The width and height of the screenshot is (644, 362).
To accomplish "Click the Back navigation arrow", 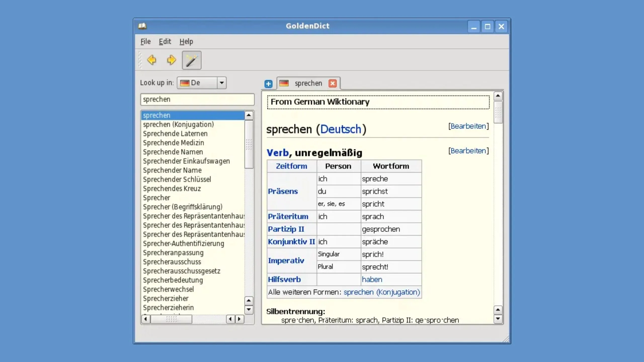I will click(x=152, y=60).
